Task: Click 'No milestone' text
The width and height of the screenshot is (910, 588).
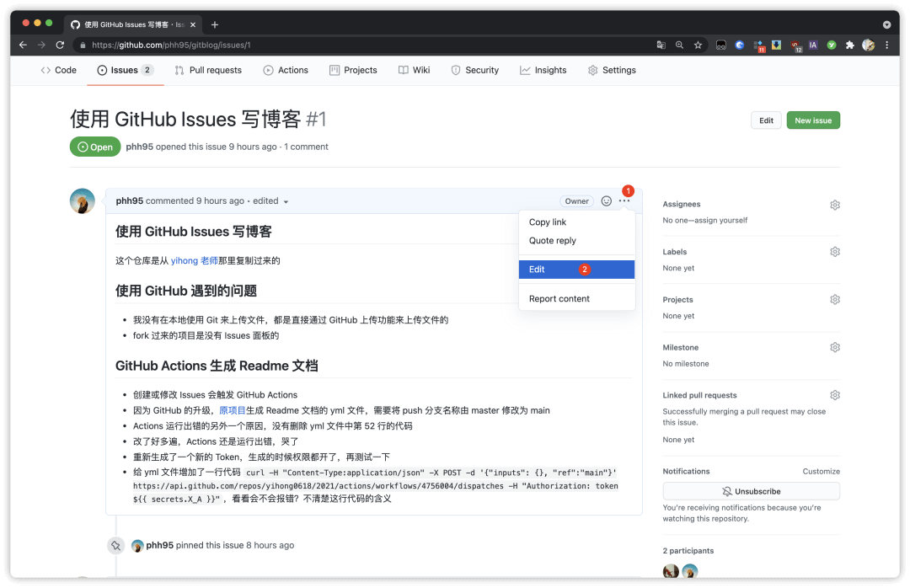Action: 685,364
